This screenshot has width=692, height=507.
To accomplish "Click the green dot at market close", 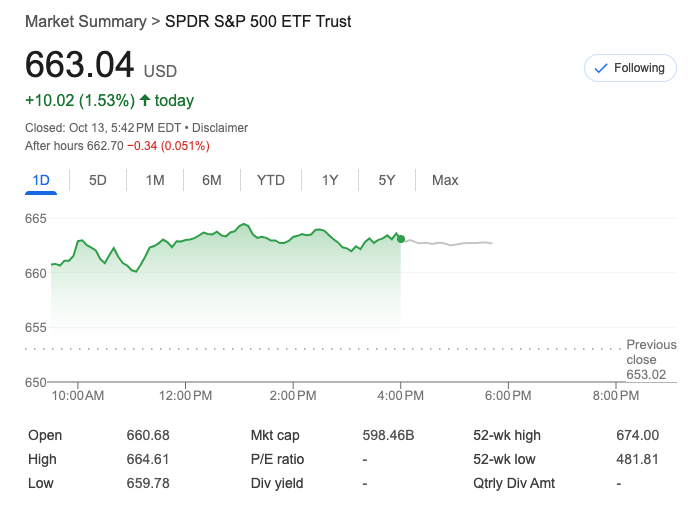I will [x=401, y=239].
